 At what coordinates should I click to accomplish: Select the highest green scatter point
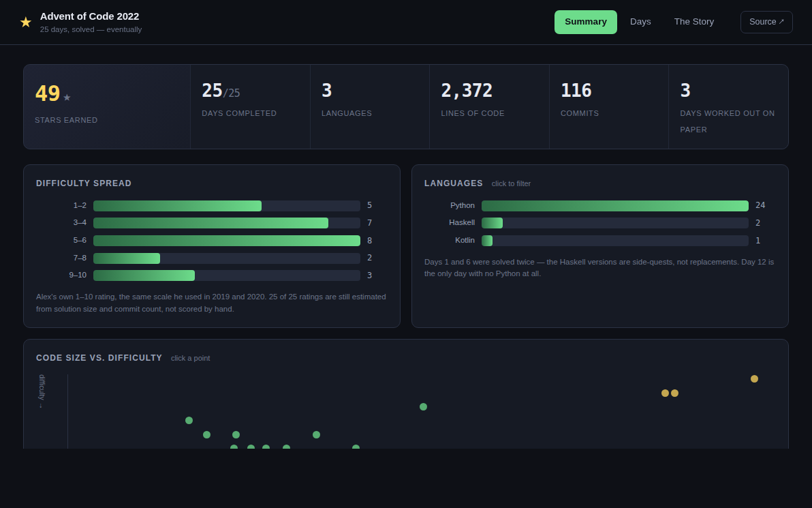(x=423, y=407)
